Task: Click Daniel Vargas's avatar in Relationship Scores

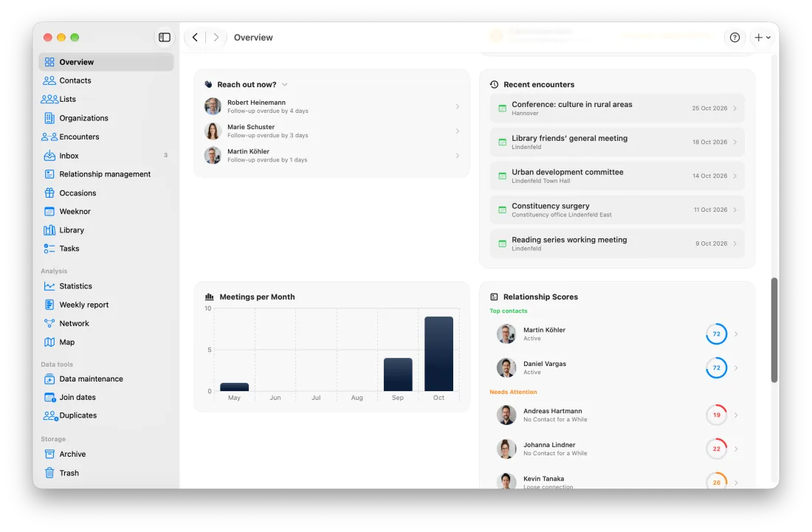Action: [506, 368]
